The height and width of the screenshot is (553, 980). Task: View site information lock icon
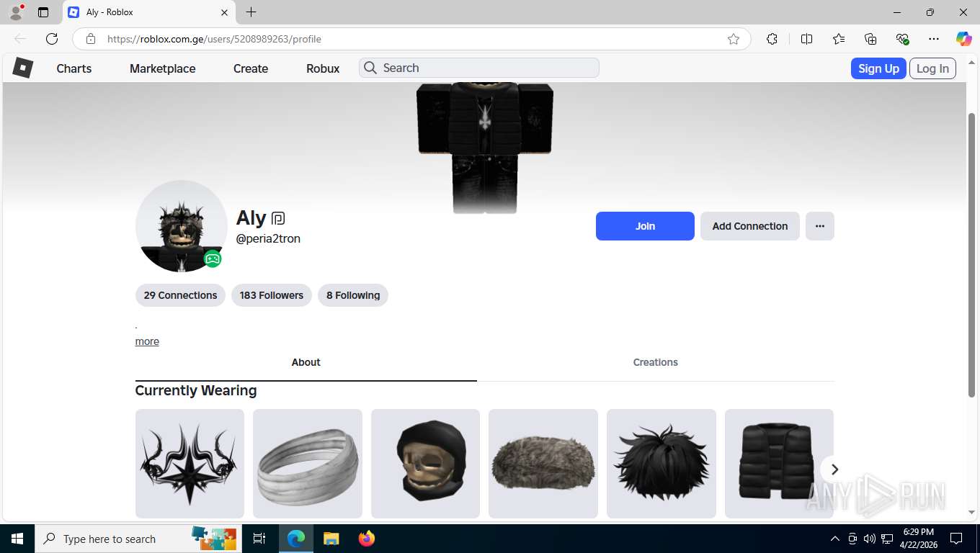click(91, 39)
